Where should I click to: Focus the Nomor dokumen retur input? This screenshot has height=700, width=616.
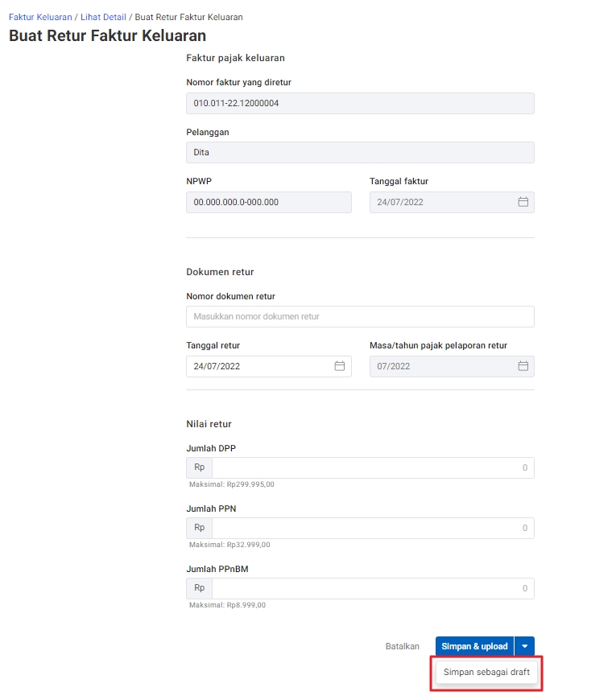click(360, 316)
